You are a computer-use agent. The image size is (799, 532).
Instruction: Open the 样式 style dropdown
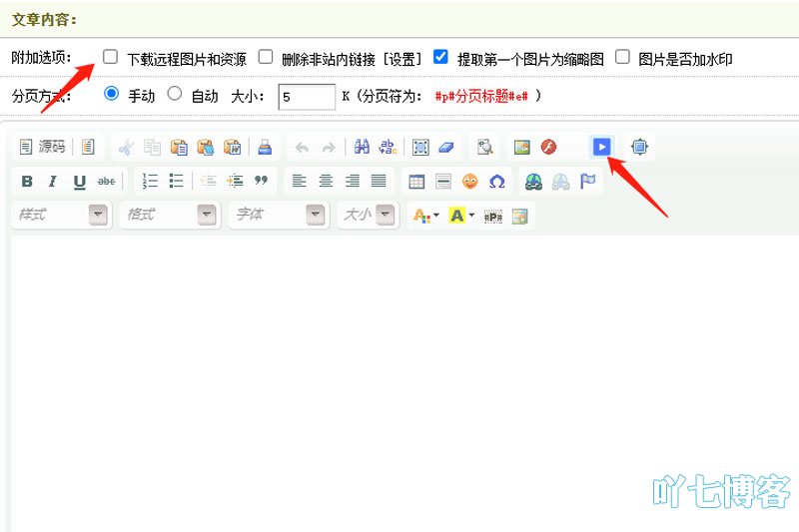click(61, 215)
